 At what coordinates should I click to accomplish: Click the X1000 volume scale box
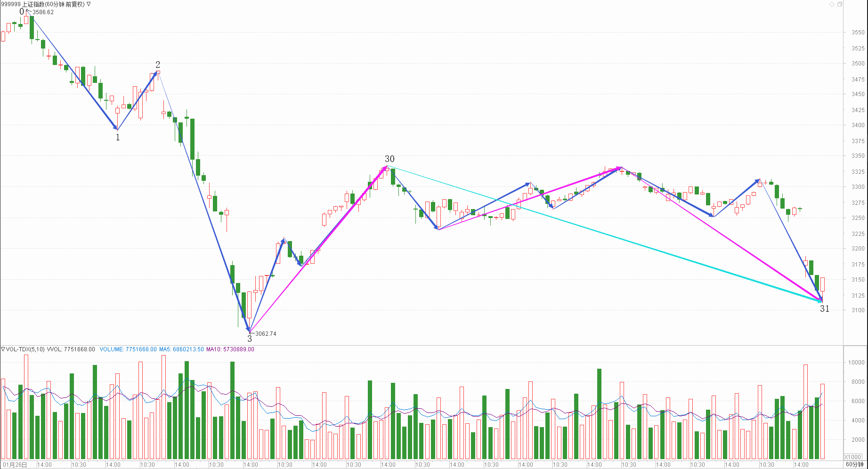(852, 457)
